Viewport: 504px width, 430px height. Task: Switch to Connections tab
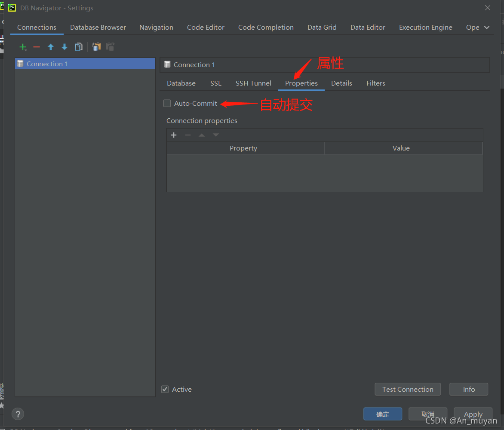[37, 28]
